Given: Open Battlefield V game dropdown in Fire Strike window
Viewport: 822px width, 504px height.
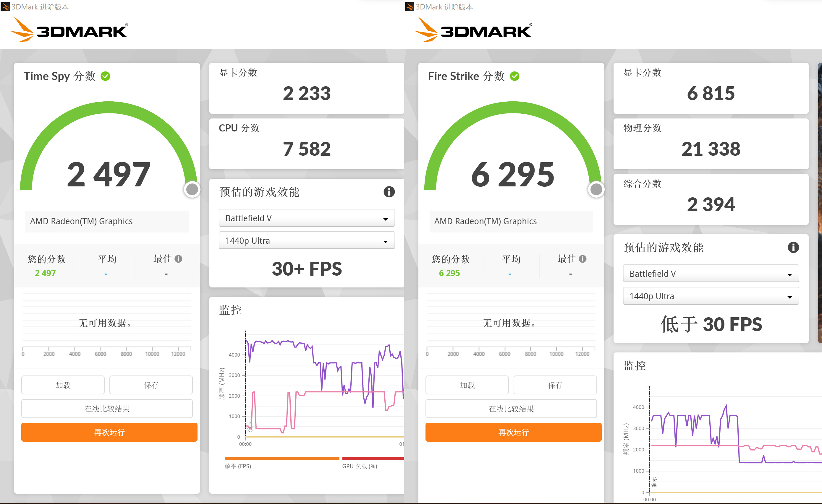Looking at the screenshot, I should tap(711, 274).
